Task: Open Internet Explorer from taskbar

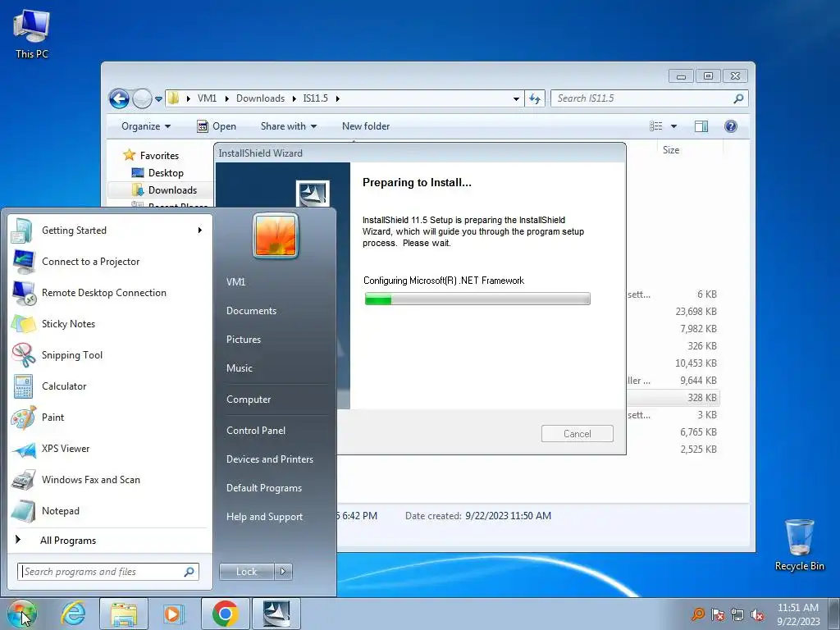Action: [x=73, y=614]
